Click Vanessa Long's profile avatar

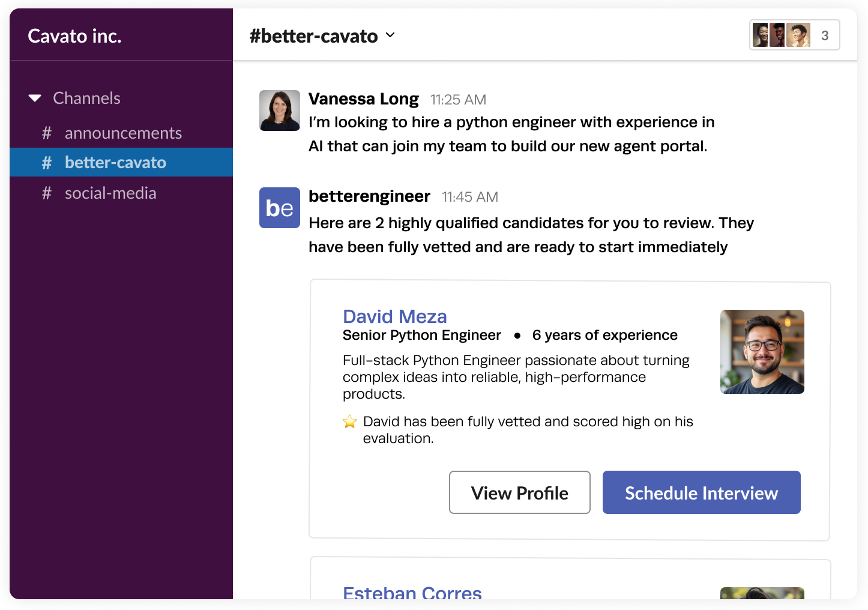click(x=279, y=110)
